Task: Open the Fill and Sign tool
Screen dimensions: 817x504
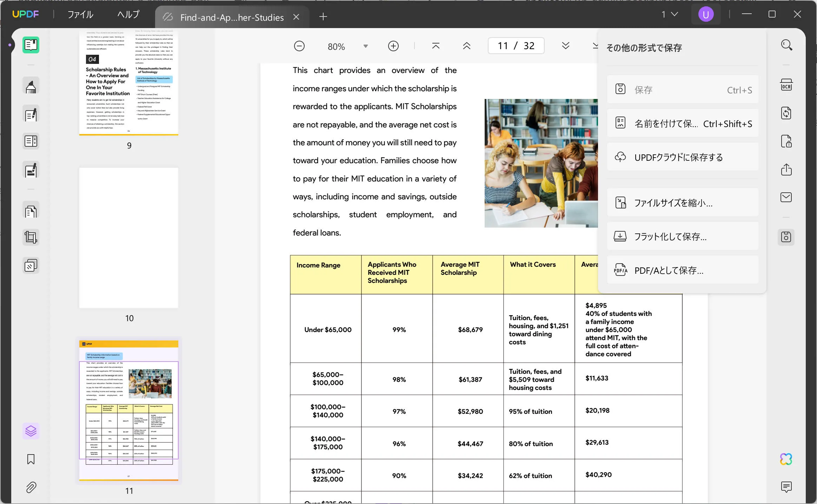Action: point(31,170)
